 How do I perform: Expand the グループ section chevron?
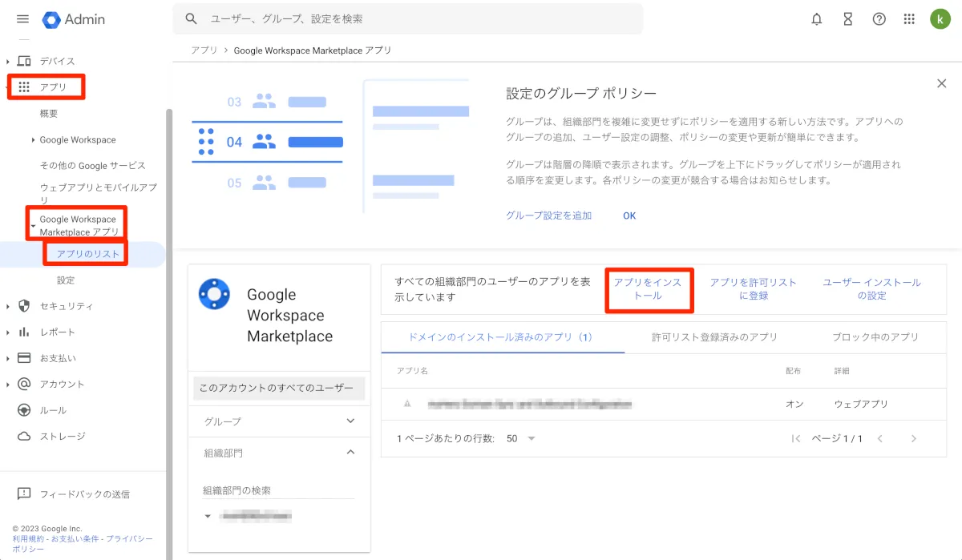coord(350,421)
